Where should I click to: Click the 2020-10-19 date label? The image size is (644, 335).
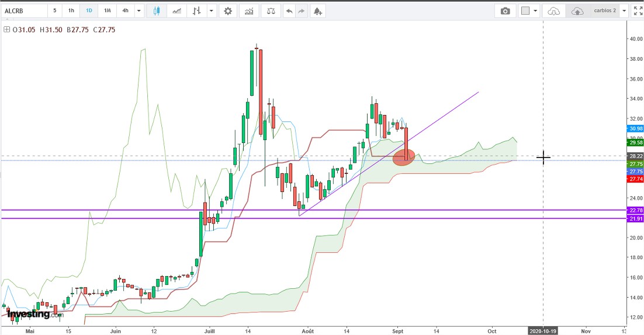point(543,331)
